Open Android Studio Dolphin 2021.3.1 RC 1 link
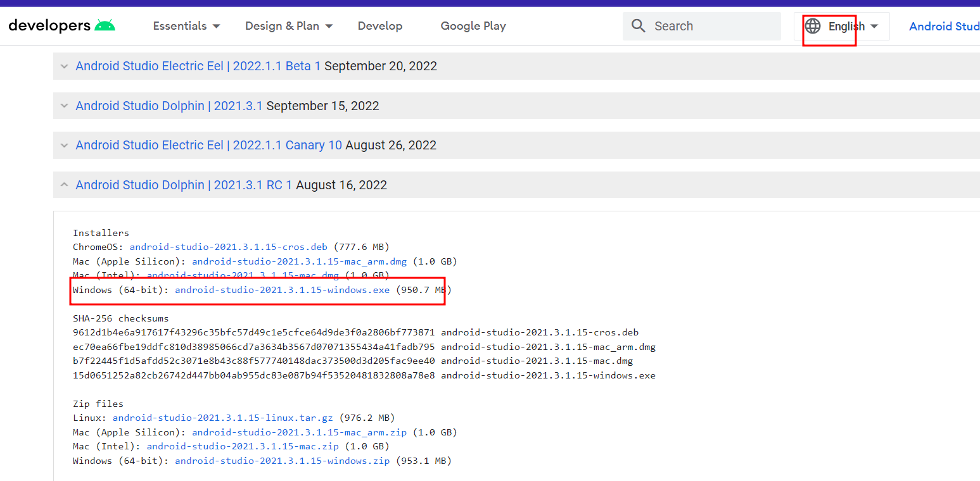980x481 pixels. 184,185
